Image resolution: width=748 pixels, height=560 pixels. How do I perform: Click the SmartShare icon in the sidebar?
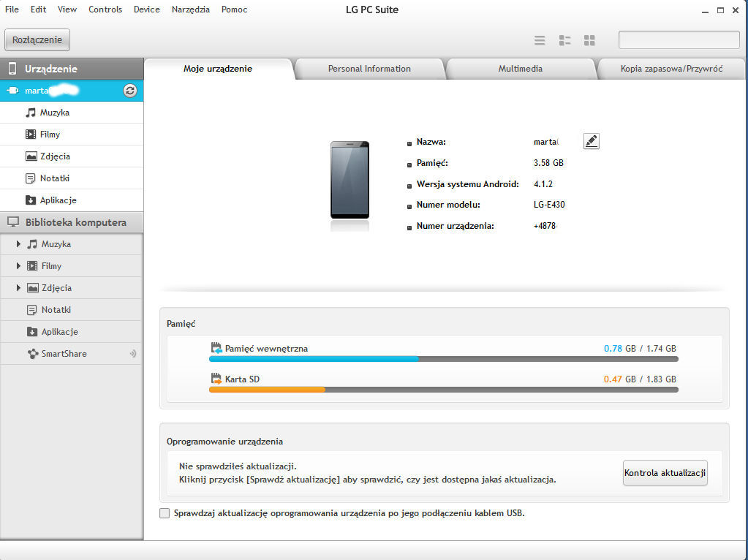pyautogui.click(x=32, y=354)
